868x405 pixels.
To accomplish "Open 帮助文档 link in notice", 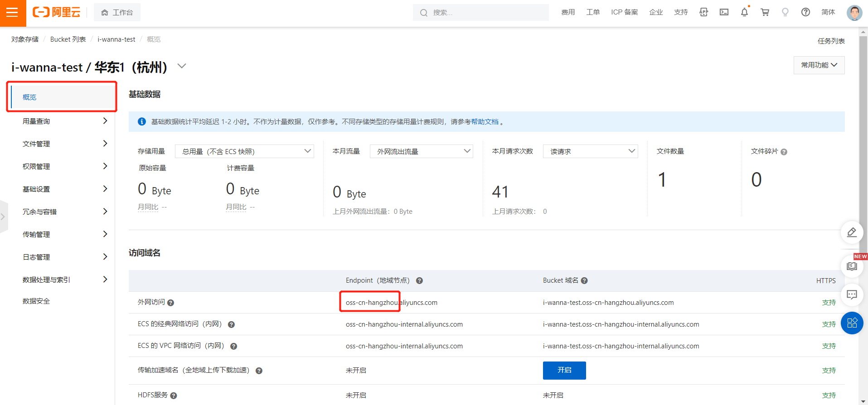I will coord(485,122).
